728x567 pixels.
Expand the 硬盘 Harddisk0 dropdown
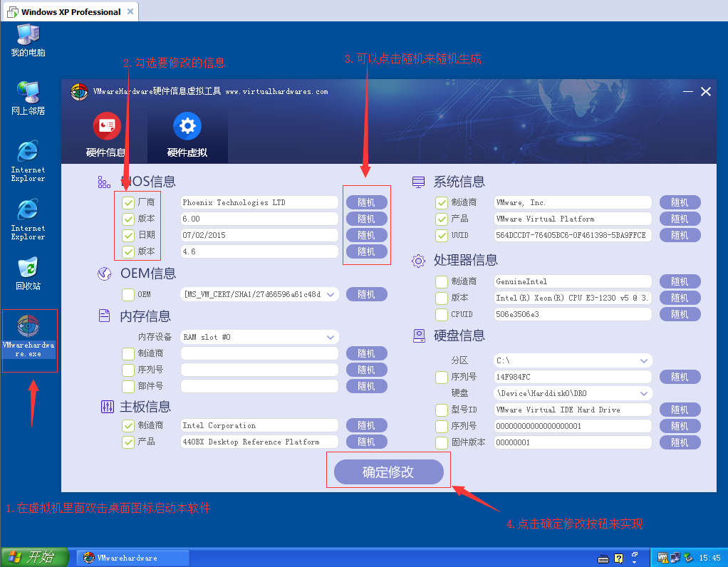(644, 394)
